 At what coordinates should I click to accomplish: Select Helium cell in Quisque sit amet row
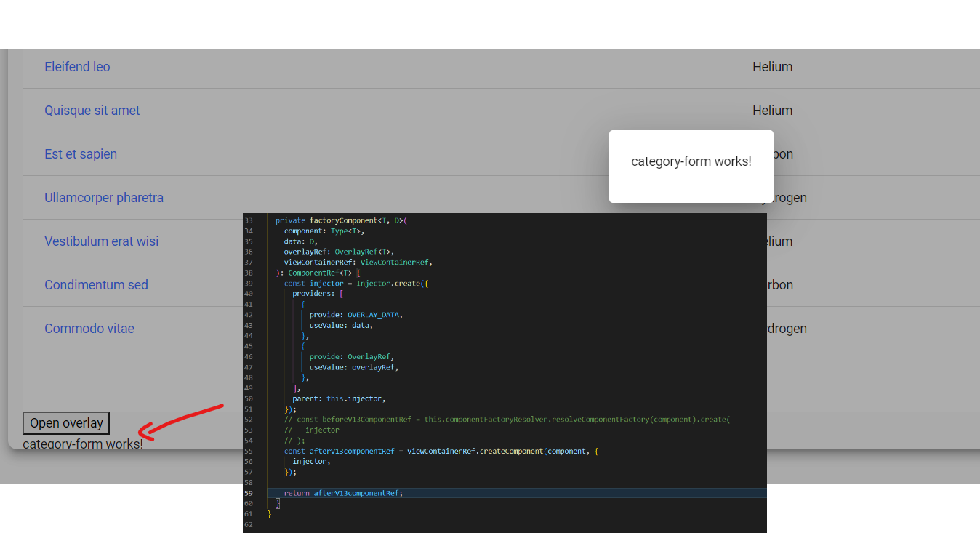click(x=773, y=111)
